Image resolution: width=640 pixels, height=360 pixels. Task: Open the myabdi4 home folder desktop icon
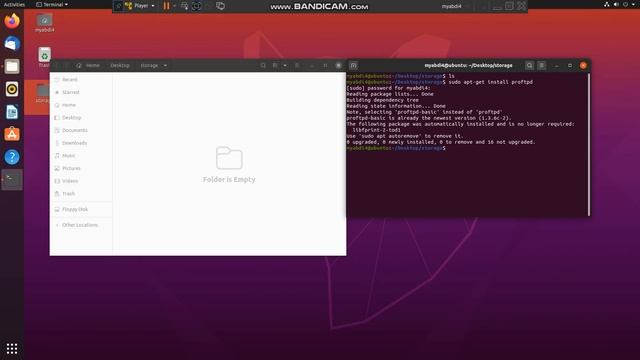pos(44,23)
